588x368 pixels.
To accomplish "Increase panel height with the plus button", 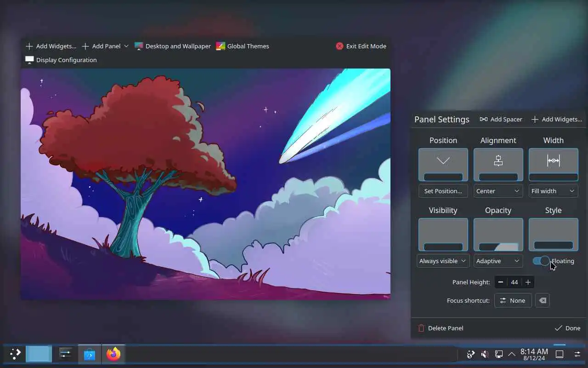I will click(528, 282).
